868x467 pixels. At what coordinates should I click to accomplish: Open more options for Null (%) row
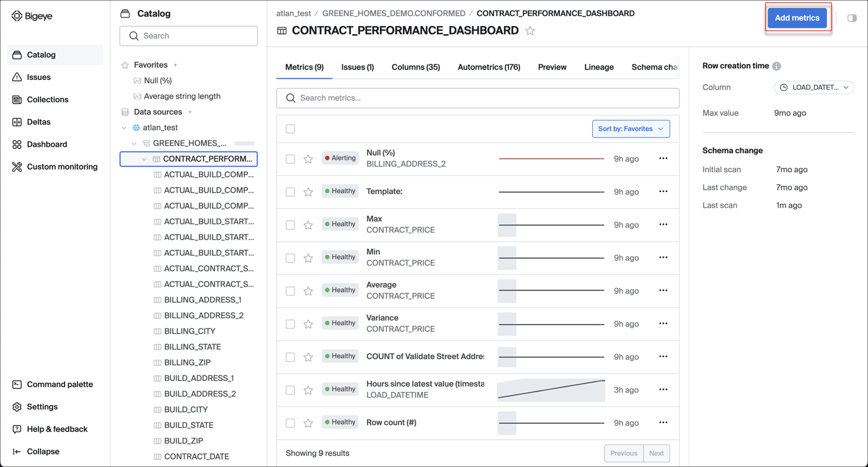tap(663, 159)
